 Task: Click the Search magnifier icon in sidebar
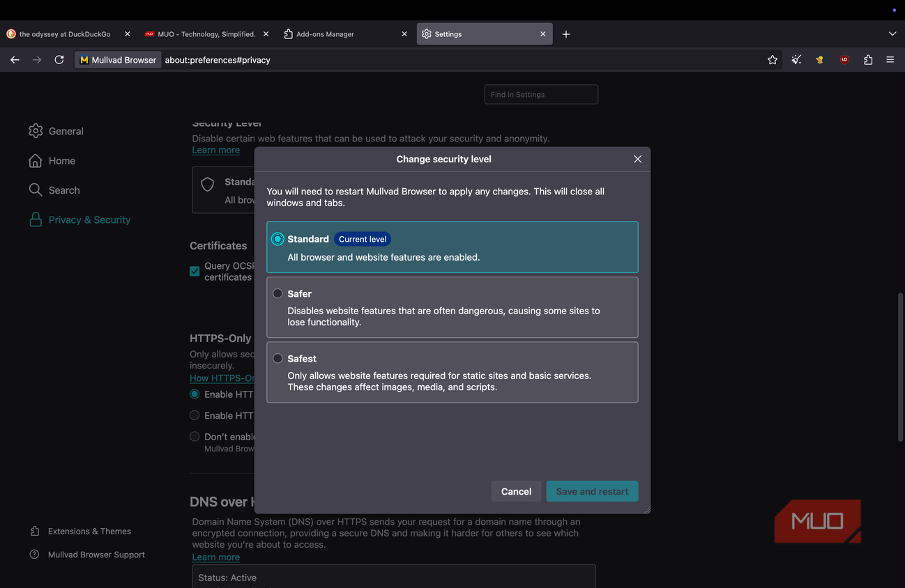pyautogui.click(x=36, y=190)
